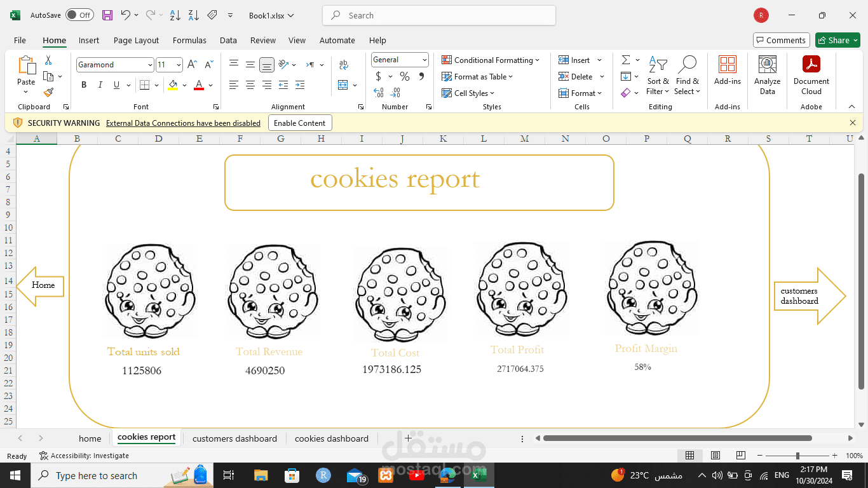868x488 pixels.
Task: Switch to Page Layout view in status bar
Action: (715, 456)
